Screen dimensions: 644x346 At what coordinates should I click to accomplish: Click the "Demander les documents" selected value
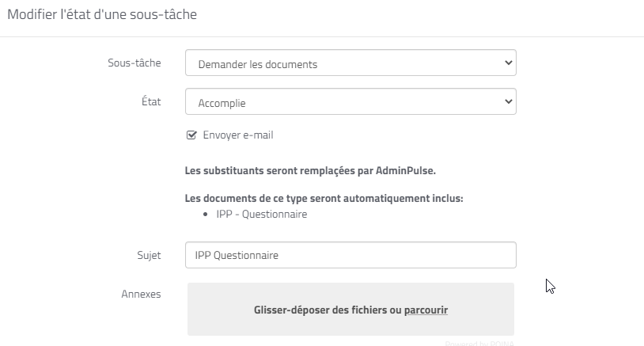click(x=258, y=64)
